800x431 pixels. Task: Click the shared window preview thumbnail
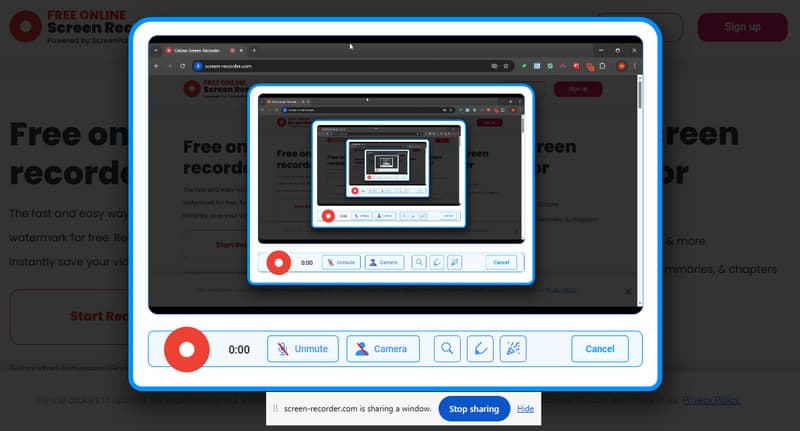(395, 174)
